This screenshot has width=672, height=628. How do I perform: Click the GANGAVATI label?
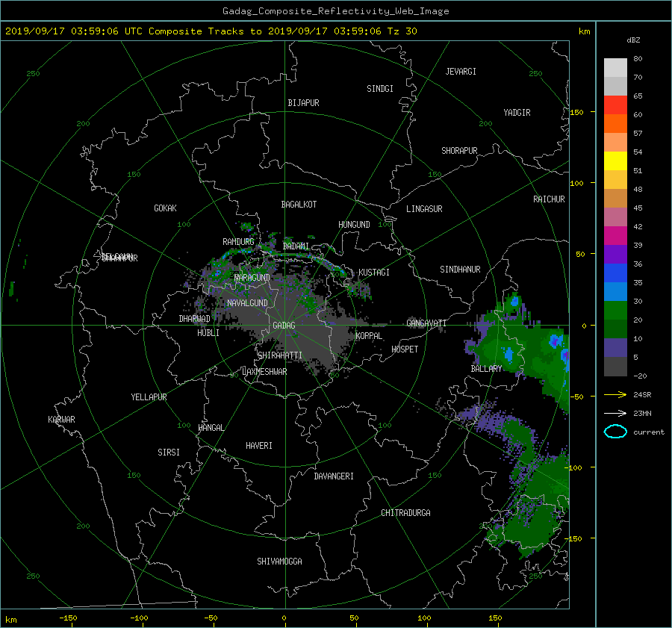[426, 323]
